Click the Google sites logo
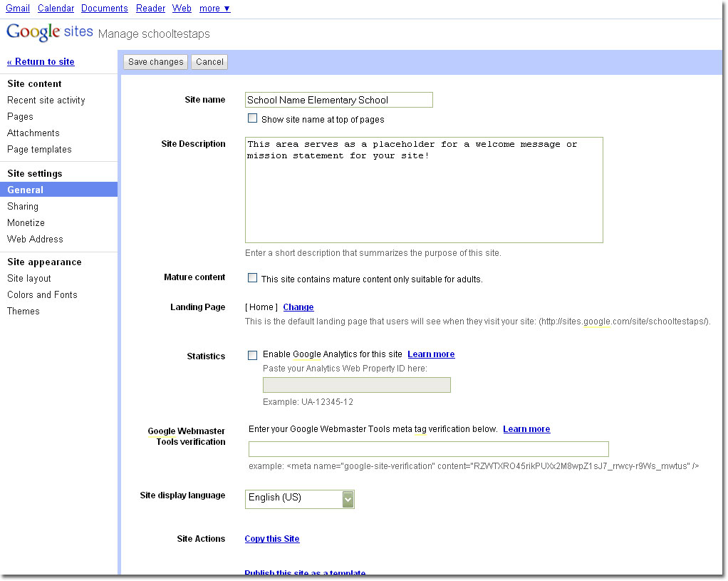The height and width of the screenshot is (581, 728). coord(50,32)
